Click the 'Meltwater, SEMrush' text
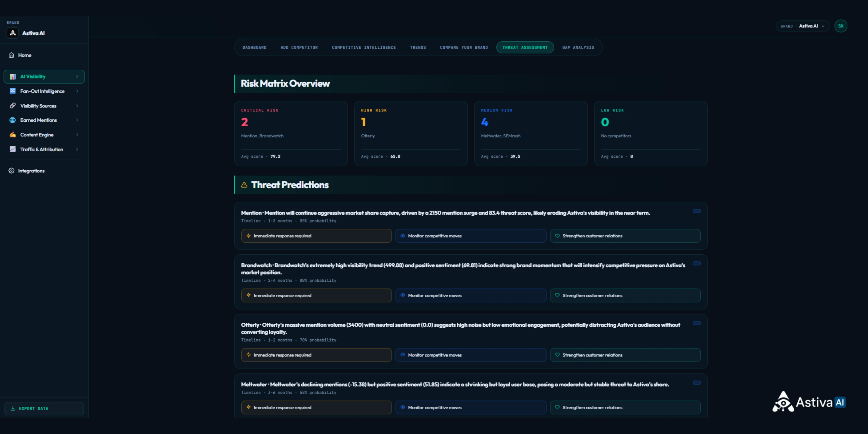Viewport: 868px width, 434px height. coord(501,136)
